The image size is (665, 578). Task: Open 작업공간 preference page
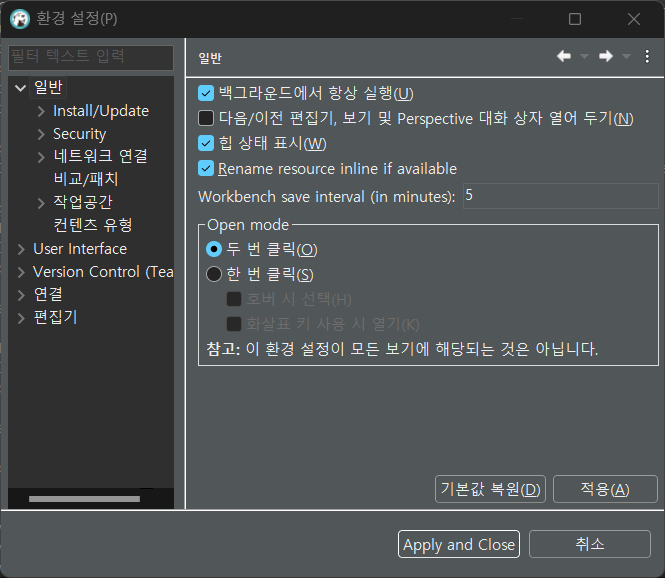click(x=83, y=202)
